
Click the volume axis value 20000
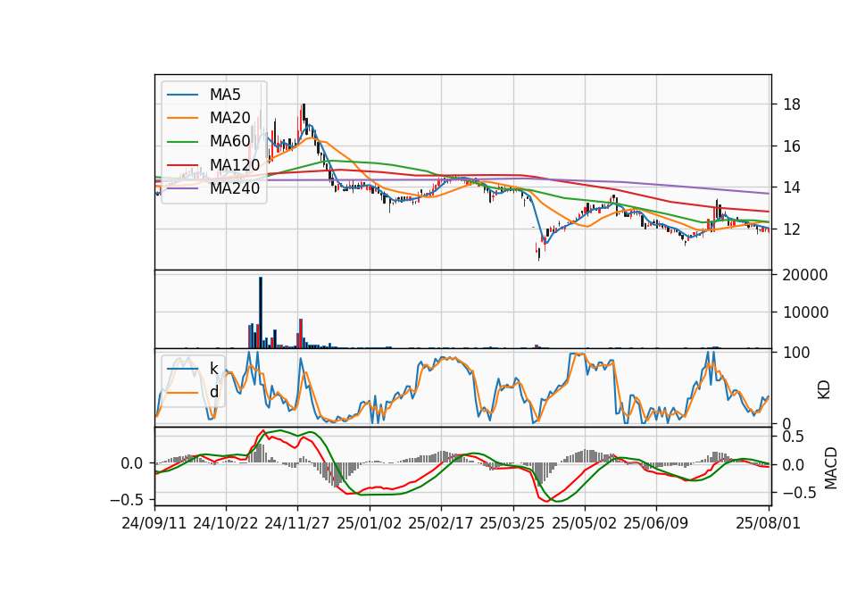[x=805, y=275]
